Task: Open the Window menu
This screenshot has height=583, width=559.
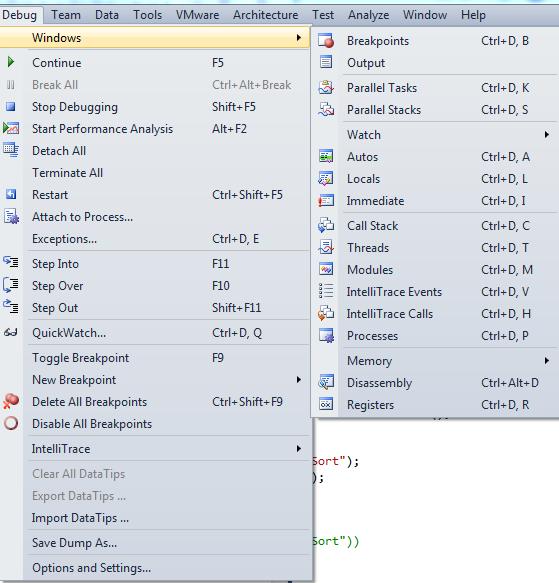Action: (425, 15)
